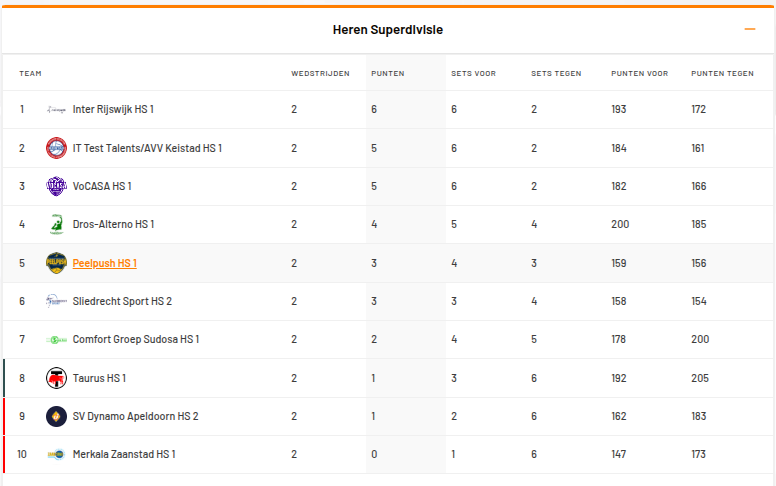Click the Punten tegen column header
776x486 pixels.
point(722,73)
